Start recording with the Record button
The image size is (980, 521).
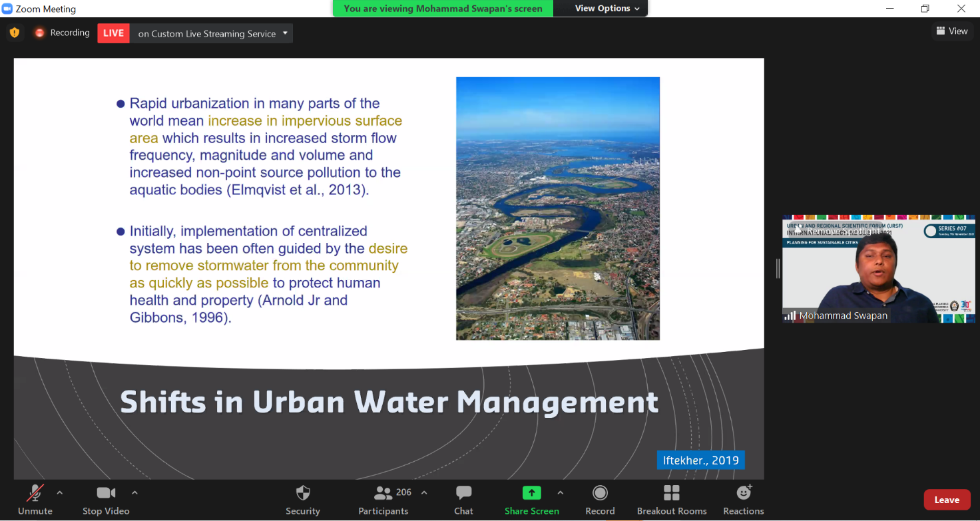(600, 493)
